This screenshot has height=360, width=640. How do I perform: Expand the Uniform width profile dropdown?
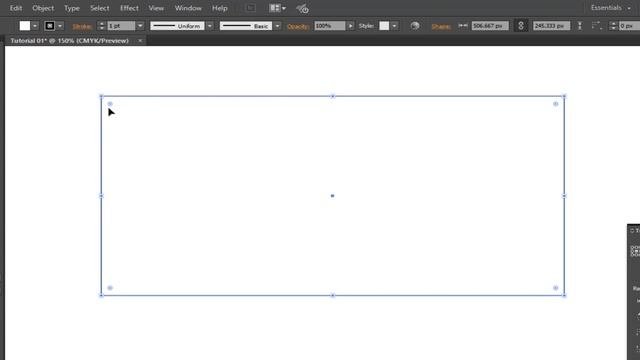point(210,26)
